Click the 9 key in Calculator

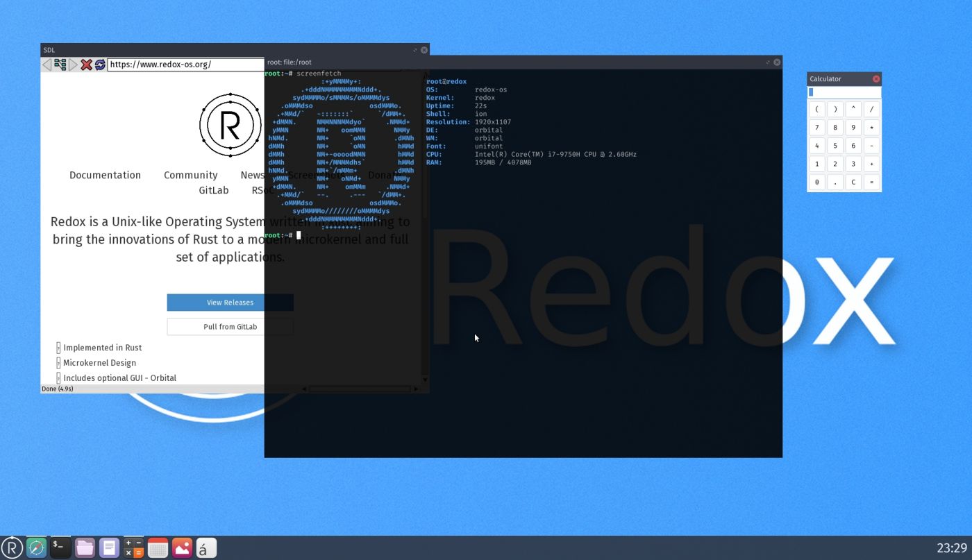(x=853, y=128)
